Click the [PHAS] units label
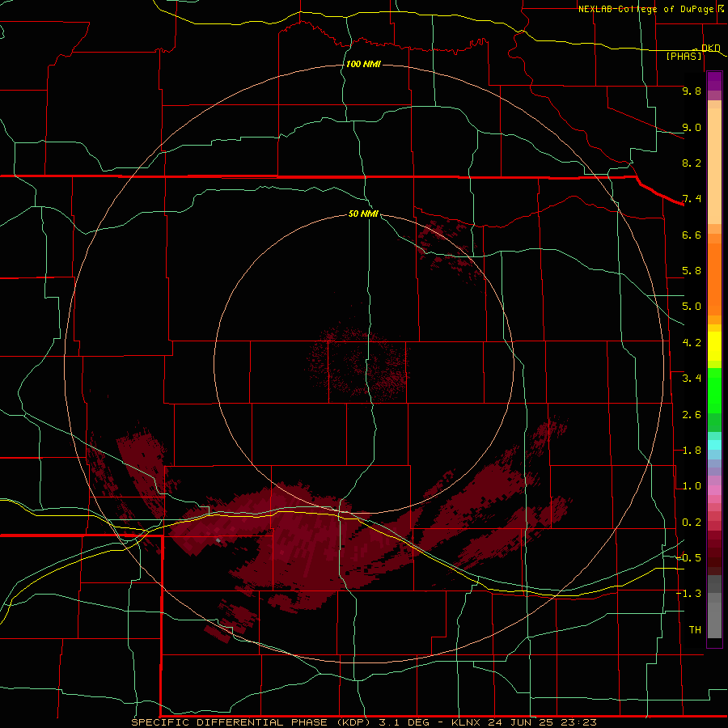Screen dimensions: 728x728 684,57
